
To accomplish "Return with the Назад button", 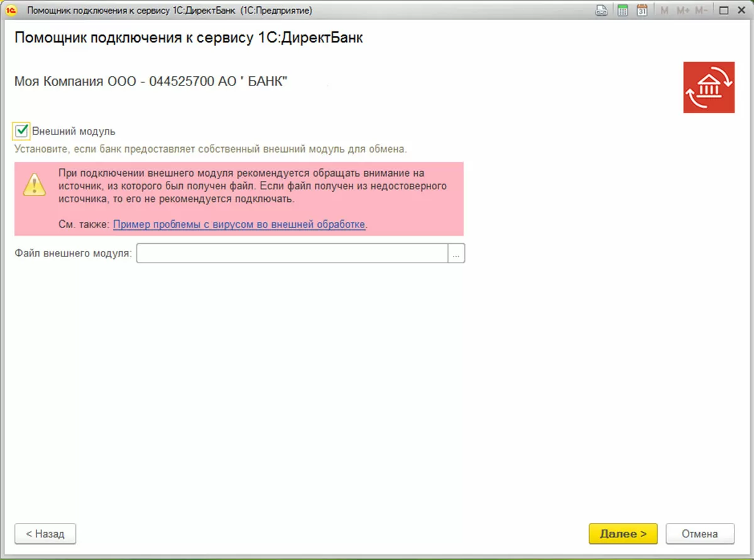I will click(45, 534).
